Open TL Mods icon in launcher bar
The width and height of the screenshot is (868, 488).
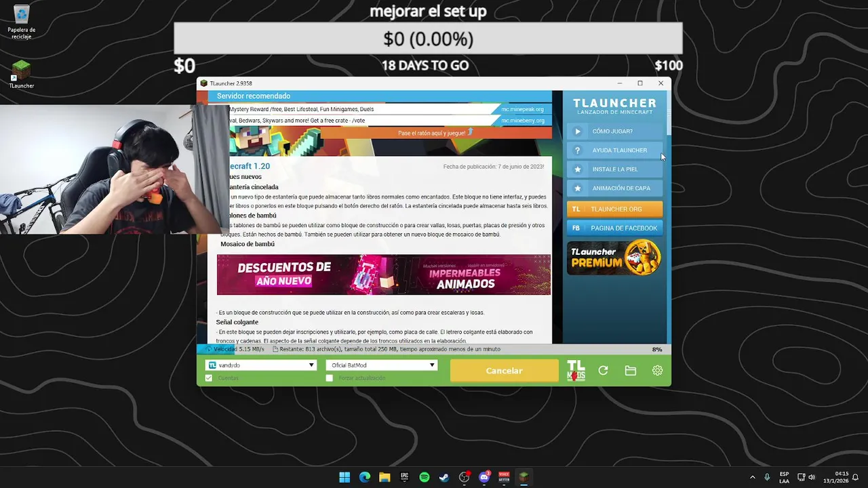576,371
